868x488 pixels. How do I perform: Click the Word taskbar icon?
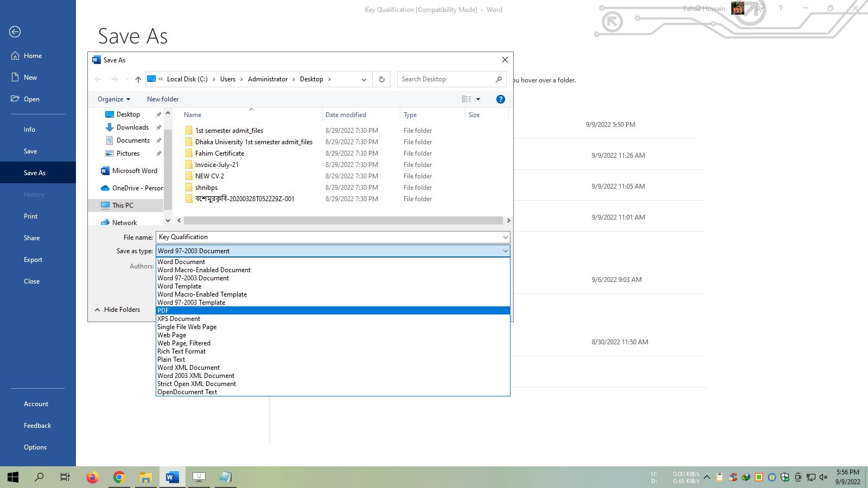[173, 477]
